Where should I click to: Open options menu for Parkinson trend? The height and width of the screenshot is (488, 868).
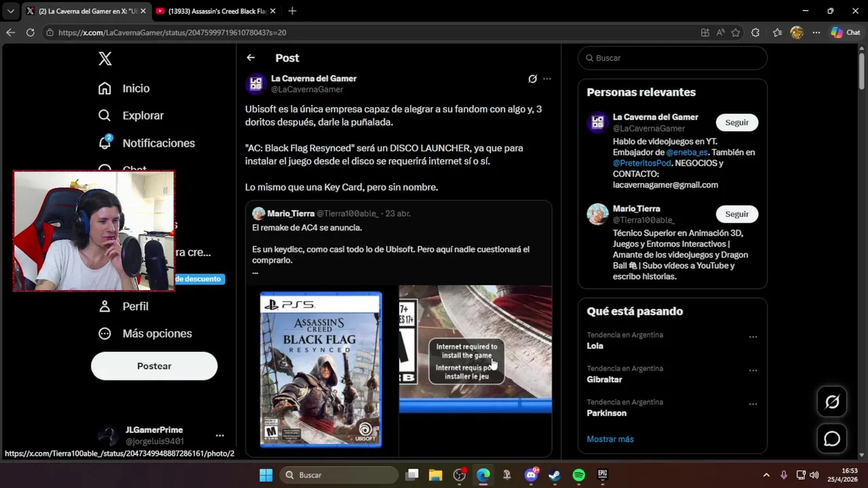(x=753, y=404)
